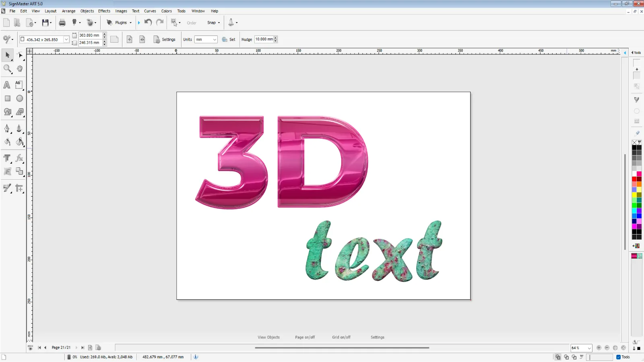Pick the yellow color swatch
Viewport: 644px width, 362px height.
634,195
